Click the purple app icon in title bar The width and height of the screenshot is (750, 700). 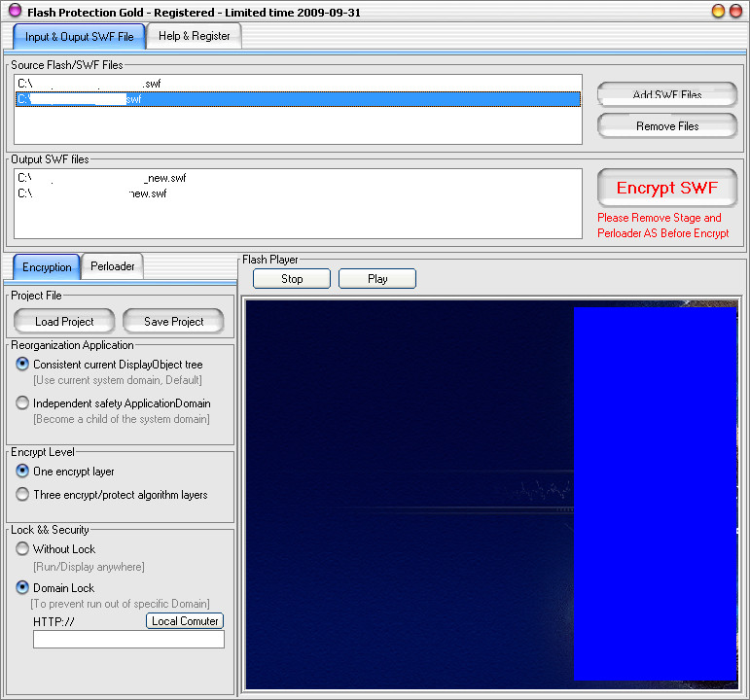[x=16, y=10]
